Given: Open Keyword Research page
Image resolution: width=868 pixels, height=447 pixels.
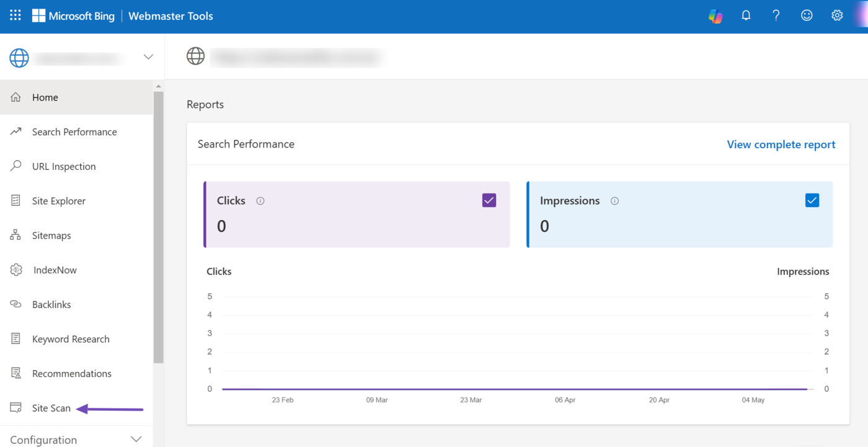Looking at the screenshot, I should click(x=71, y=339).
